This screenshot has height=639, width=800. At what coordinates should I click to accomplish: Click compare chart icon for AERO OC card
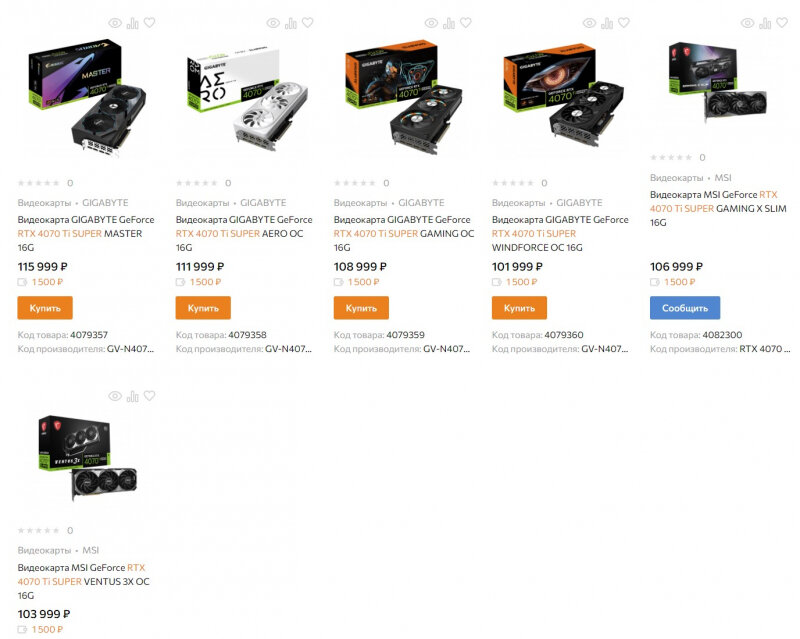click(x=291, y=23)
